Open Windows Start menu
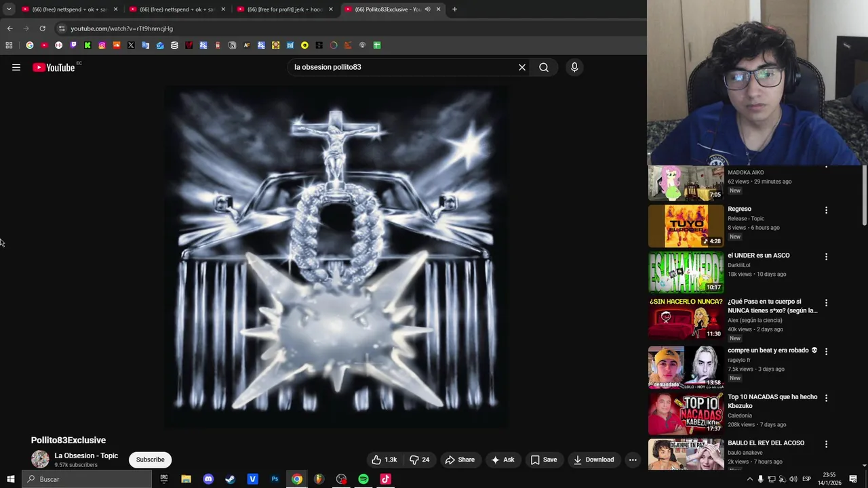 (x=11, y=479)
